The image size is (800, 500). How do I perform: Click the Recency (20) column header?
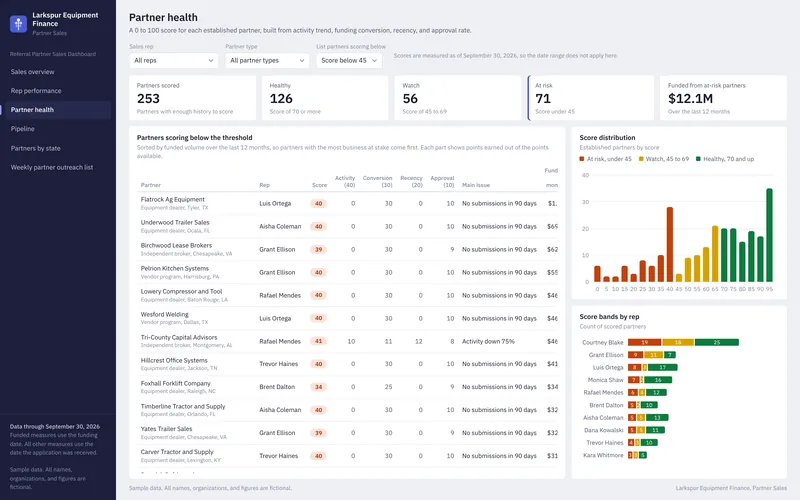(411, 182)
